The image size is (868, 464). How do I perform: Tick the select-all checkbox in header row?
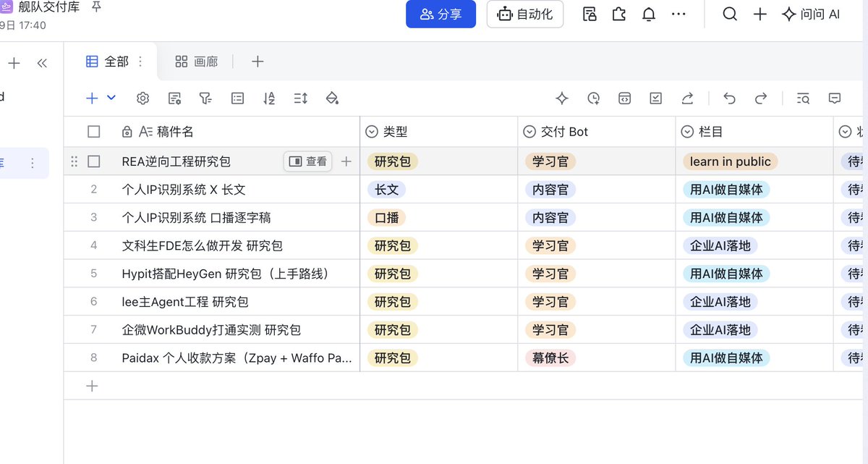click(93, 132)
